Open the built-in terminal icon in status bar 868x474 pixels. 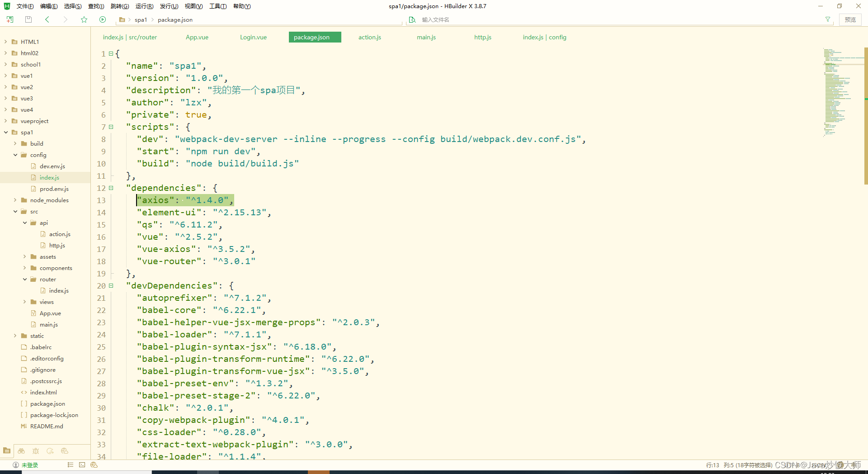82,465
